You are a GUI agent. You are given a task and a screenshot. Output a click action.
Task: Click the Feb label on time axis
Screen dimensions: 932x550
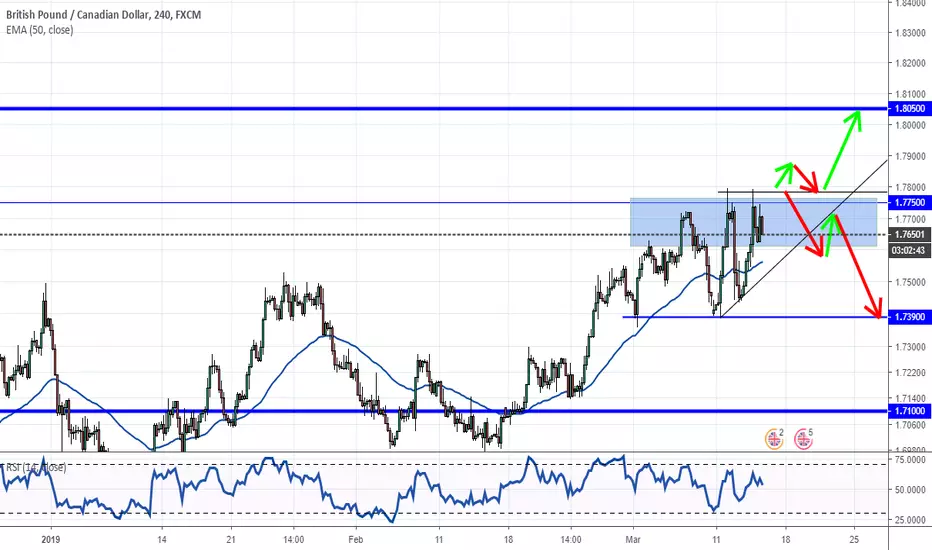355,539
